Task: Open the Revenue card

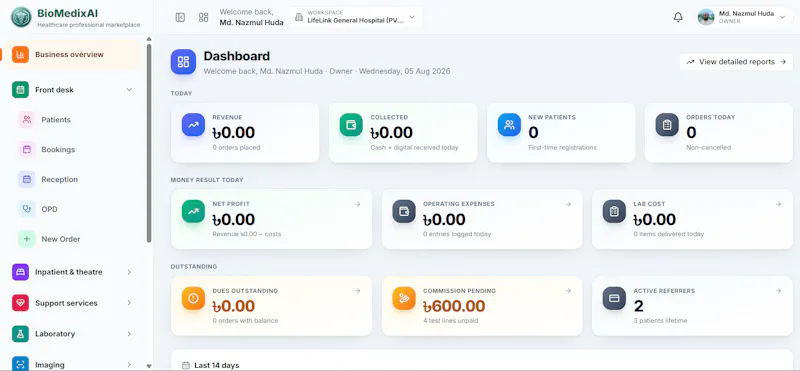Action: [245, 133]
